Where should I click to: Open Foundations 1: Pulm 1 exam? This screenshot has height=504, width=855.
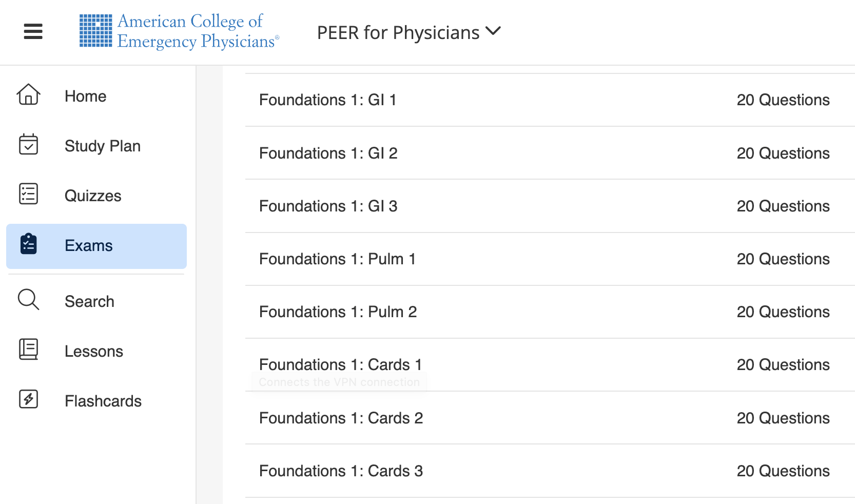click(338, 259)
